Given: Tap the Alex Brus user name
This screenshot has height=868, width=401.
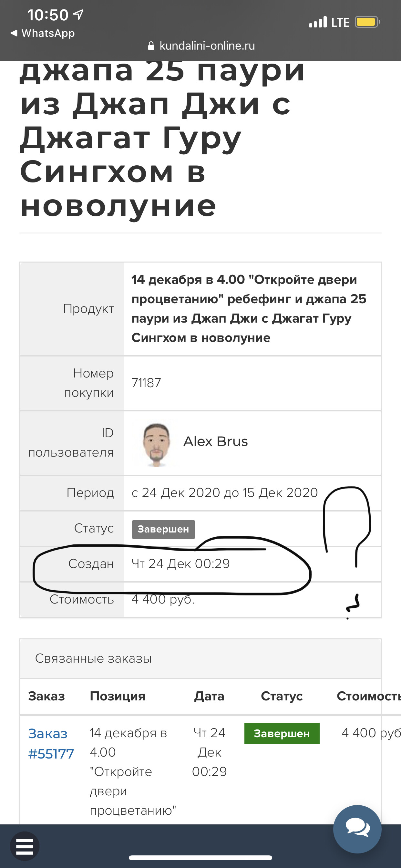Looking at the screenshot, I should point(215,441).
